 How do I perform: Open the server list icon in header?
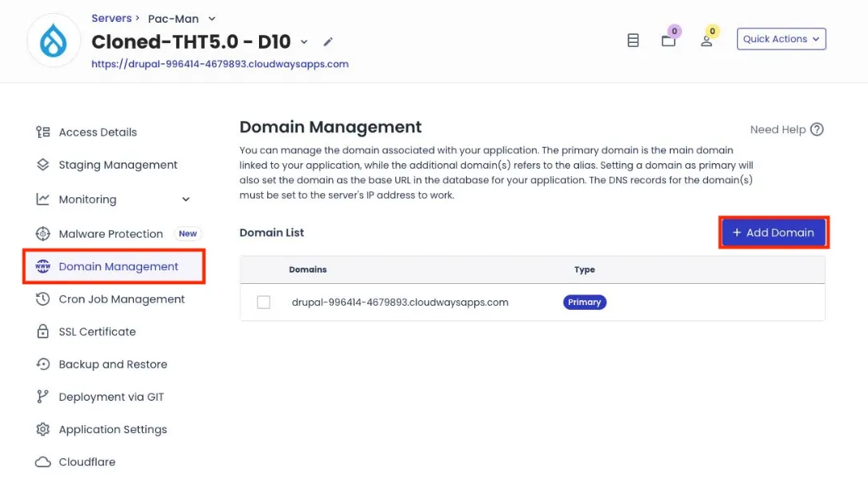(x=633, y=41)
